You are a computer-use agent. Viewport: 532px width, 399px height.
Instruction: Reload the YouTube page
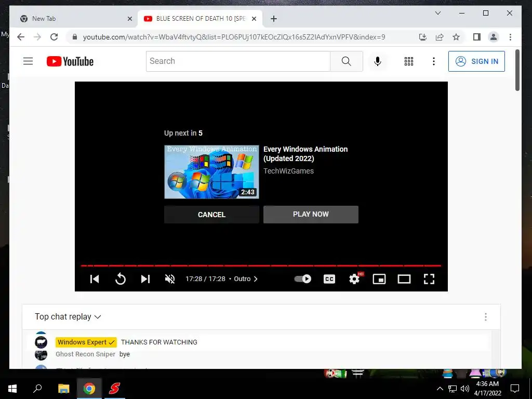point(54,37)
